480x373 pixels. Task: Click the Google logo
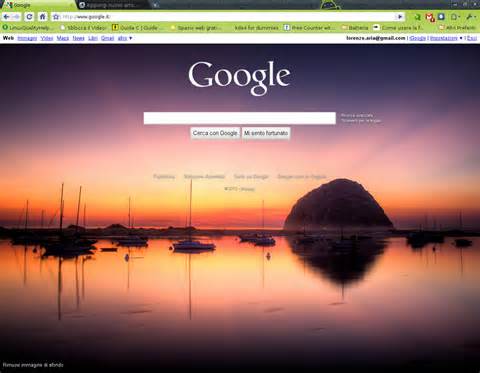239,78
